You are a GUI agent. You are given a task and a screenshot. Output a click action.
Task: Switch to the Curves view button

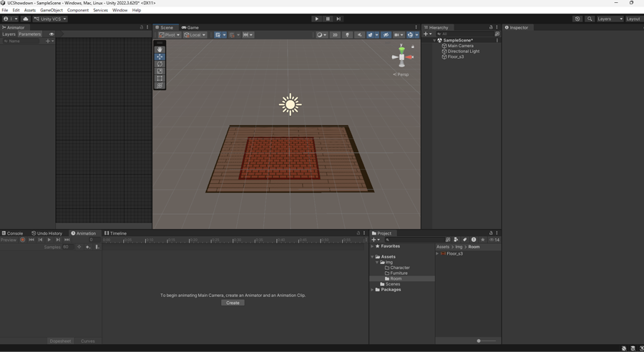coord(88,341)
